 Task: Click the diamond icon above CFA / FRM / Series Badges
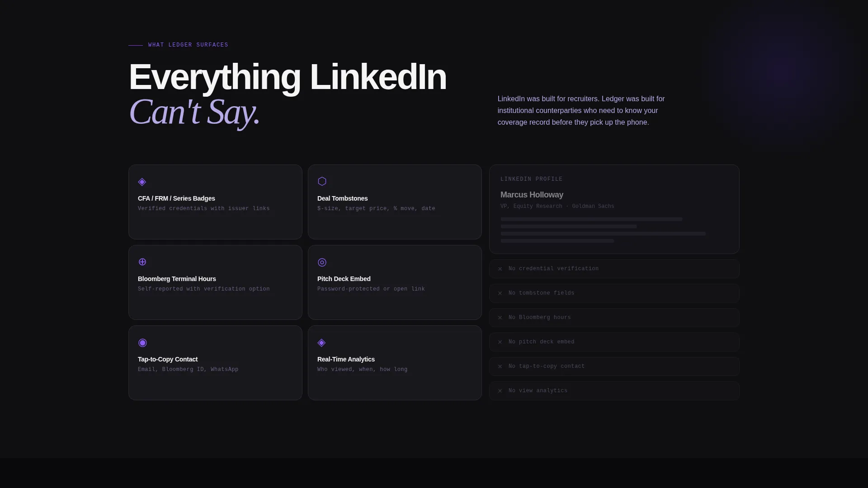tap(142, 182)
